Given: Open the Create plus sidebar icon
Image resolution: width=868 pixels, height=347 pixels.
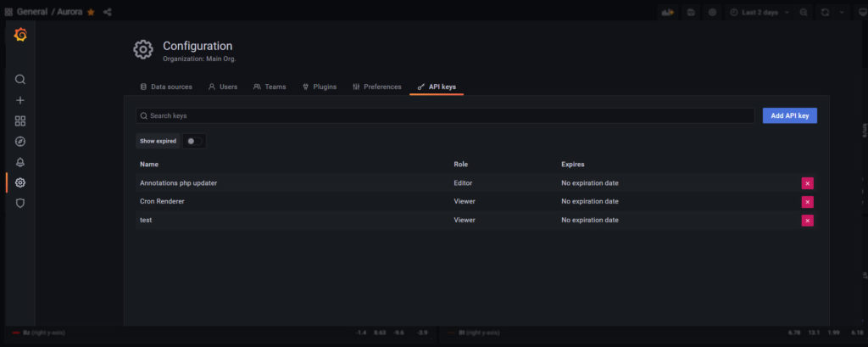Looking at the screenshot, I should pyautogui.click(x=20, y=100).
